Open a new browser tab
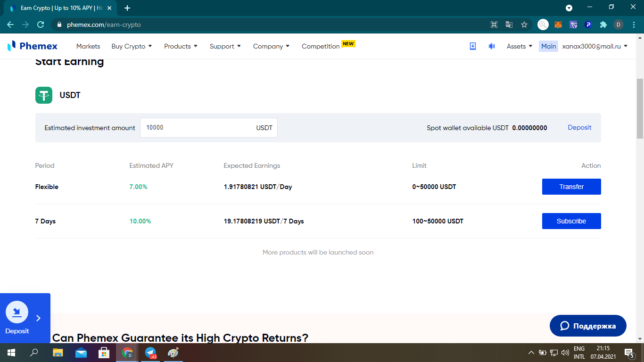 click(x=127, y=8)
